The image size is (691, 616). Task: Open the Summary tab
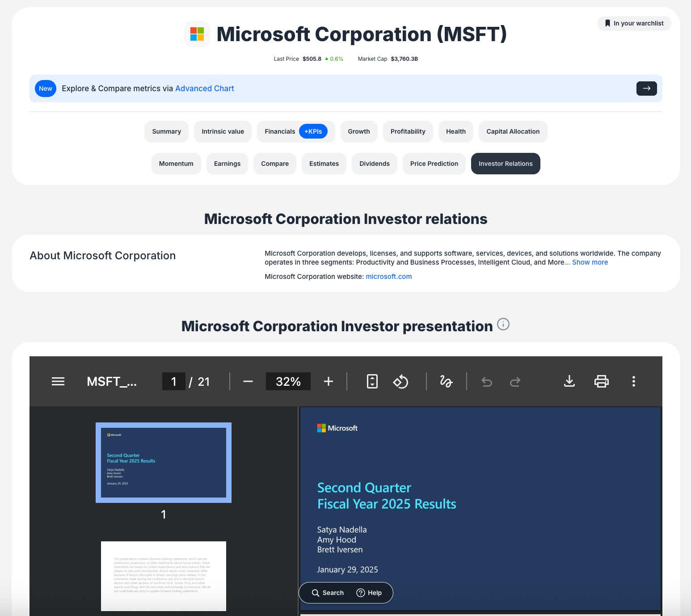click(167, 131)
